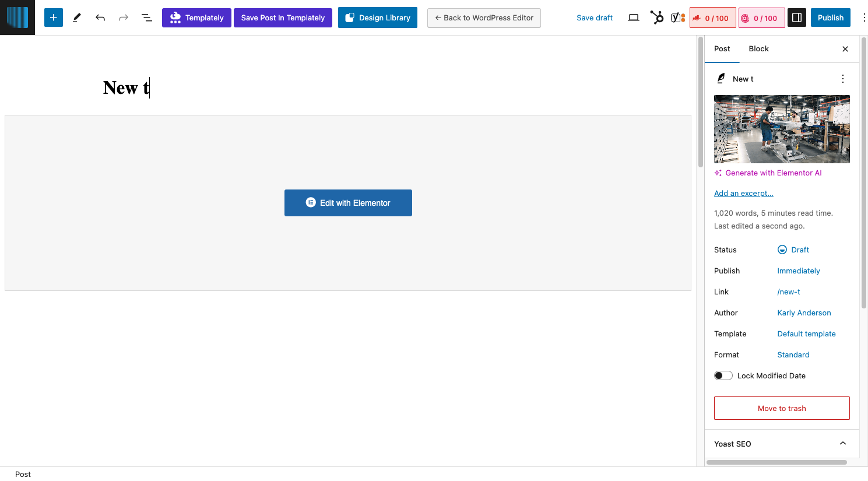Edit the /new-t permalink

789,292
